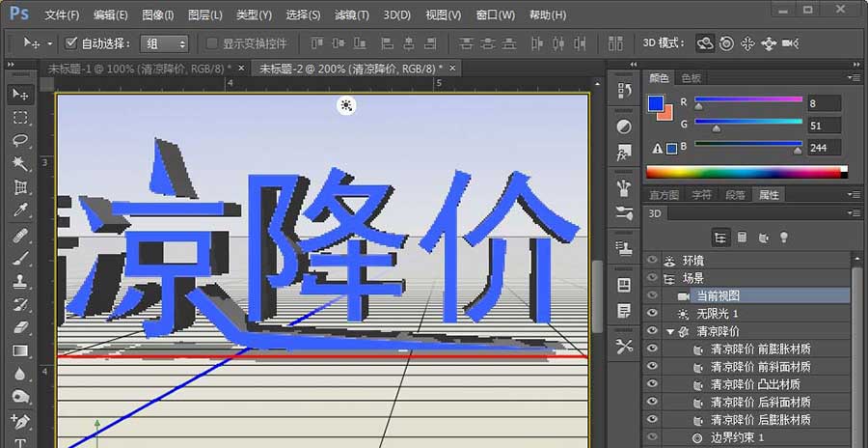The image size is (868, 448).
Task: Select the Eyedropper tool
Action: point(20,210)
